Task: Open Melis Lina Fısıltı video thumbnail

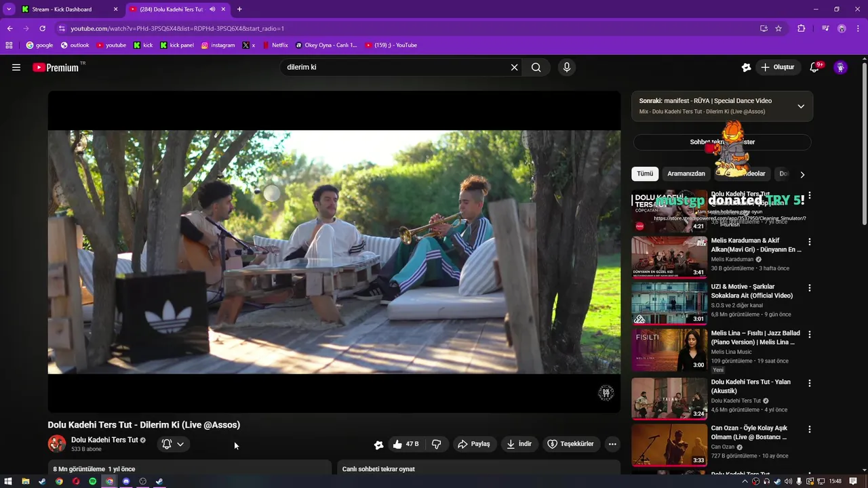Action: [x=669, y=350]
